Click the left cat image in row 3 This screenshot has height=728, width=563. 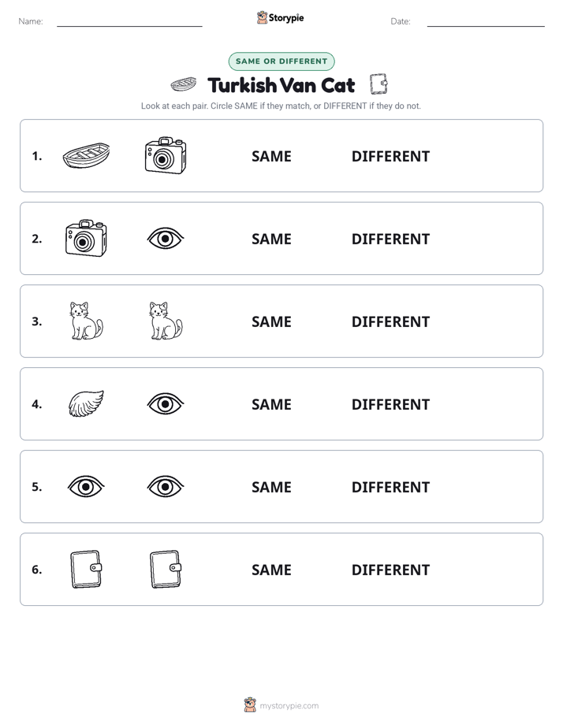(86, 321)
